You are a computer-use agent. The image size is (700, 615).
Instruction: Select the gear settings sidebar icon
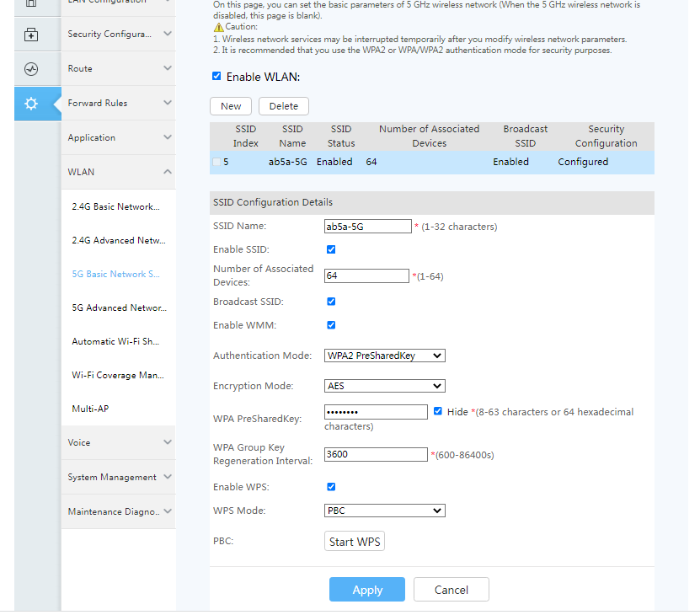pos(31,104)
